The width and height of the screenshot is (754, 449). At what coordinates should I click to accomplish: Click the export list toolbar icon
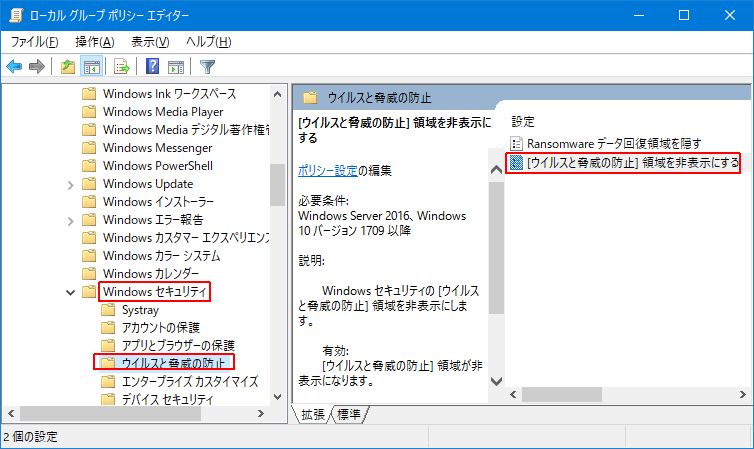click(x=122, y=67)
